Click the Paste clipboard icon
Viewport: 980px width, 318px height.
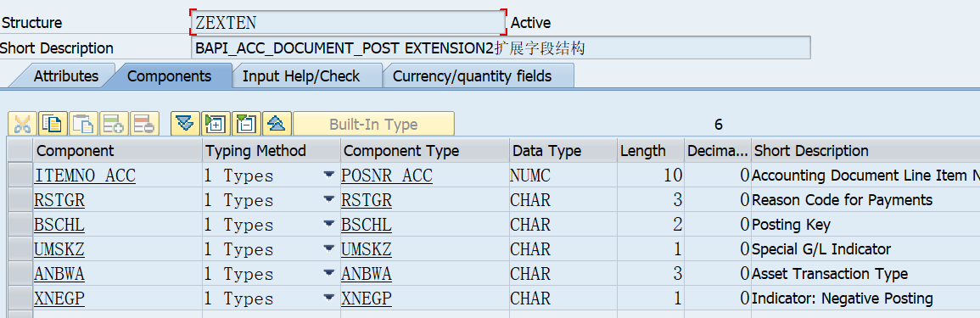coord(84,124)
